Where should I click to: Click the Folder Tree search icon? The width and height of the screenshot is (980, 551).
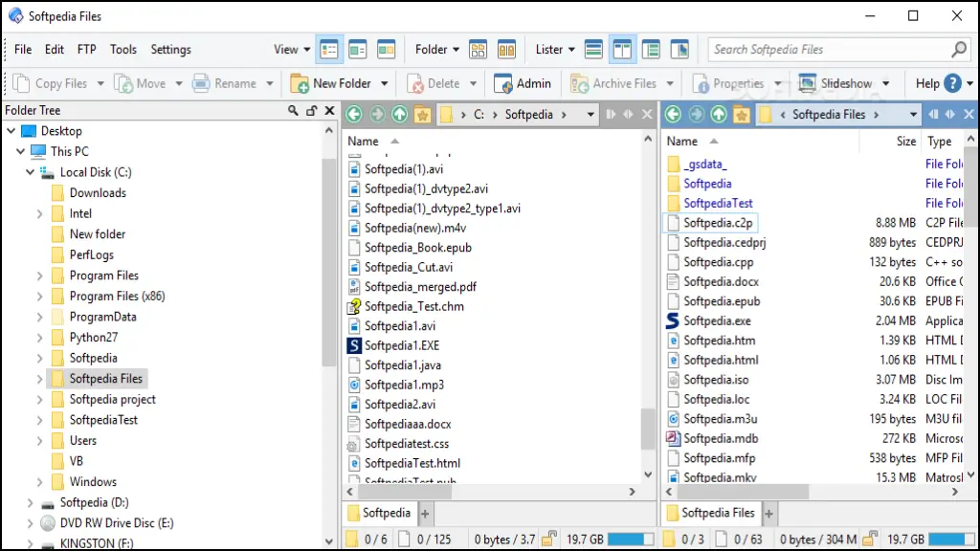point(293,111)
